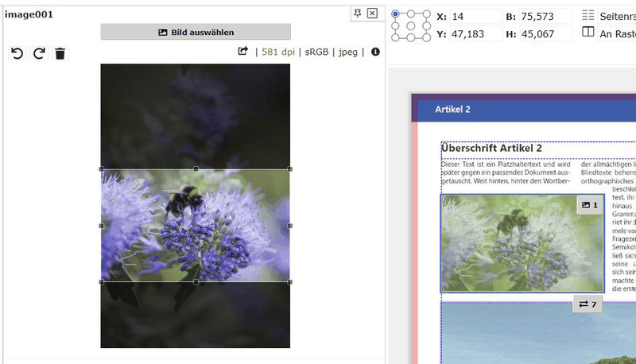Screen dimensions: 636x364
Task: Click the B width field showing 75,573
Action: click(545, 17)
